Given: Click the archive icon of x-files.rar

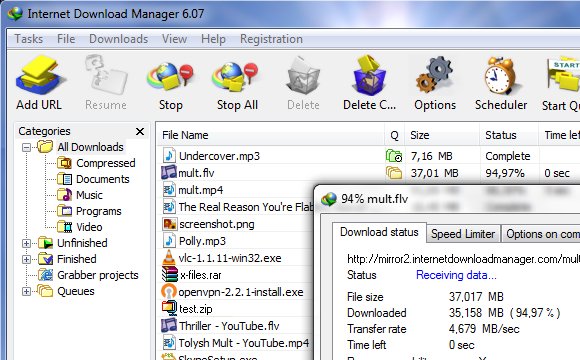Looking at the screenshot, I should [170, 275].
